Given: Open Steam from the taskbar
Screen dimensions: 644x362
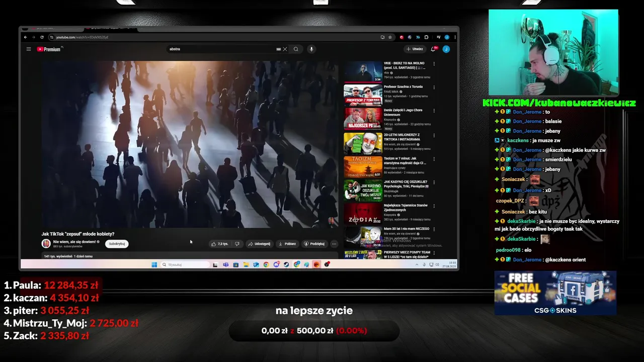Looking at the screenshot, I should pyautogui.click(x=286, y=264).
